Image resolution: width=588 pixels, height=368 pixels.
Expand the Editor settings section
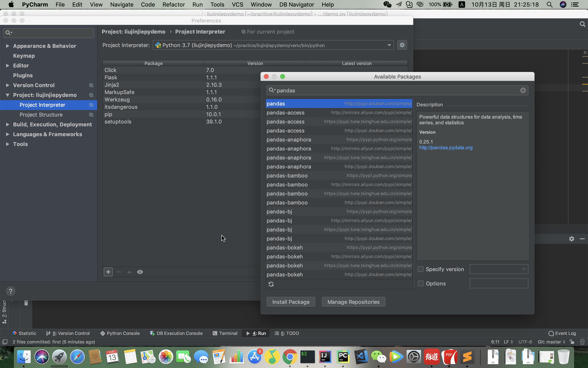point(8,65)
